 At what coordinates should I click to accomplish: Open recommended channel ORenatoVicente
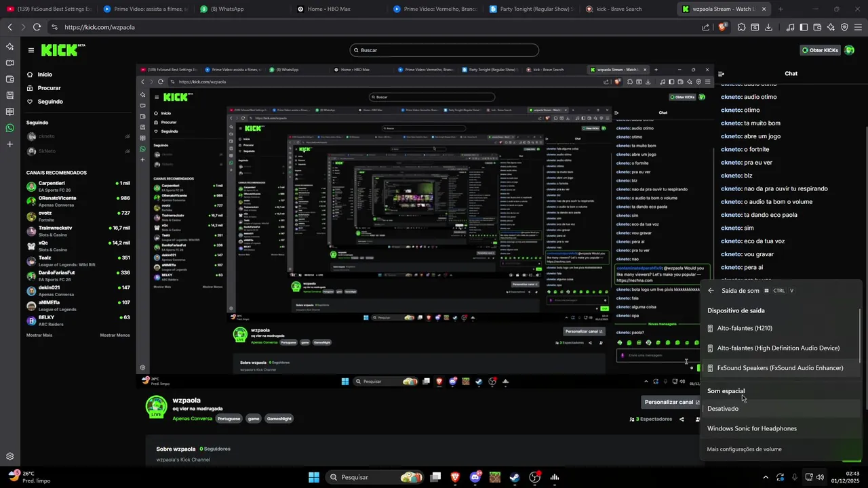[78, 201]
